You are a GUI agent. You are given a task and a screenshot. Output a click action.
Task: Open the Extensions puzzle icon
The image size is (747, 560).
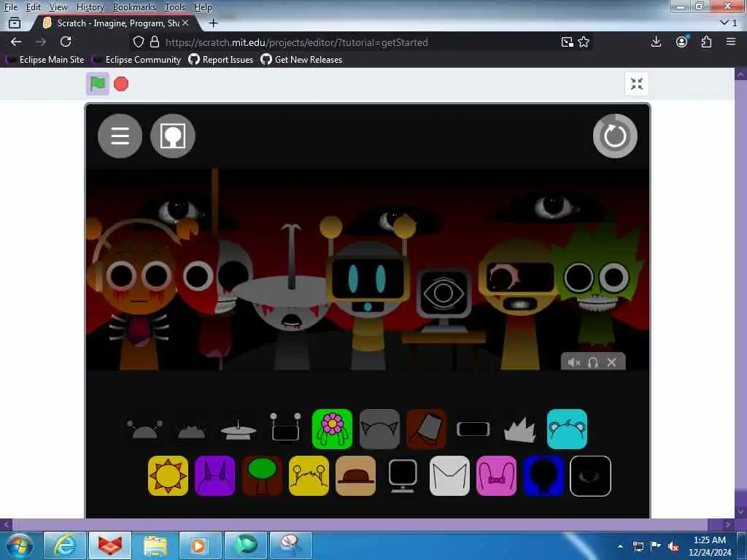click(706, 42)
